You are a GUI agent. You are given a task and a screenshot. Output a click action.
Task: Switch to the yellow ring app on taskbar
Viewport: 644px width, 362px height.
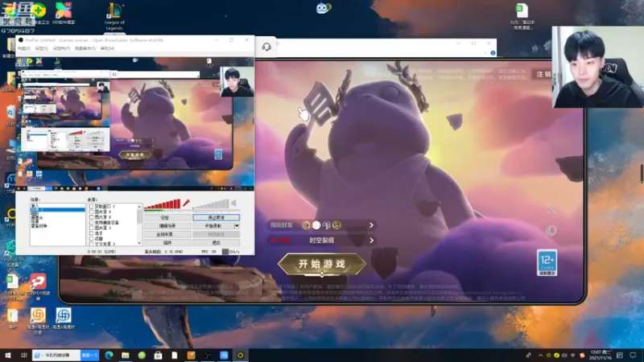pos(240,355)
